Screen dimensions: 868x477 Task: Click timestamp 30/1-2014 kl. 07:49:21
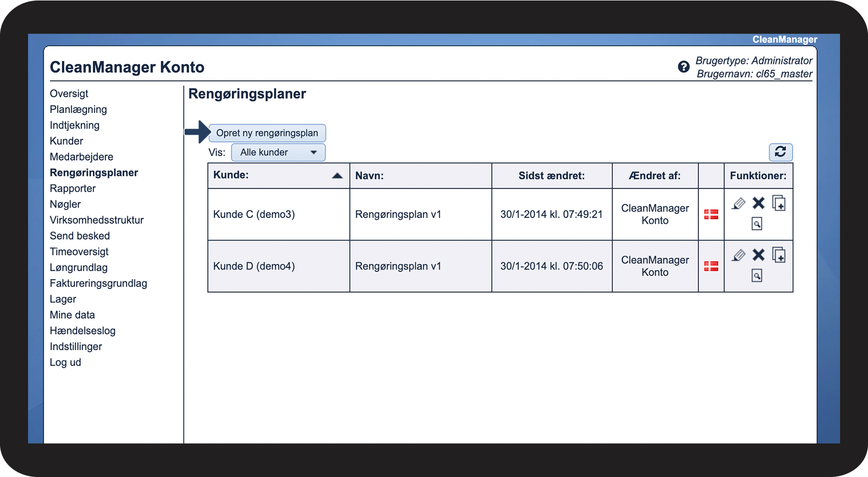pos(551,214)
